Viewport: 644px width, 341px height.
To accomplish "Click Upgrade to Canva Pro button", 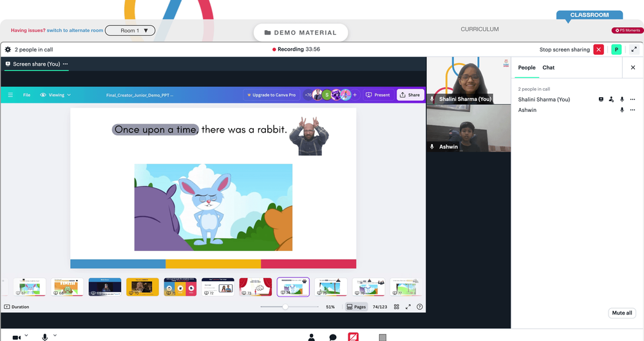I will click(271, 95).
